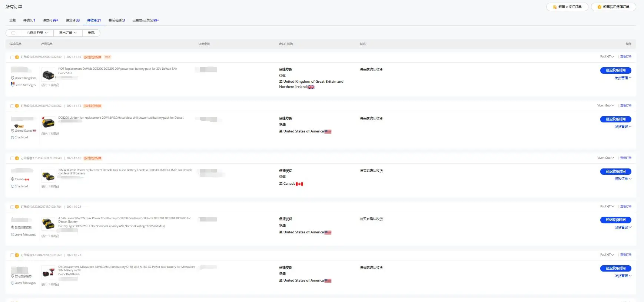The height and width of the screenshot is (302, 644).
Task: Toggle the select-all checkbox in the toolbar
Action: (13, 33)
